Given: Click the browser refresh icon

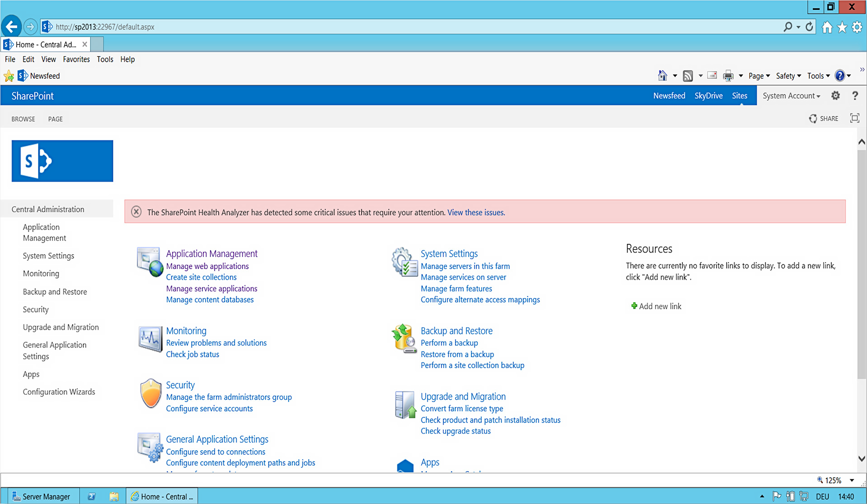Looking at the screenshot, I should click(810, 27).
